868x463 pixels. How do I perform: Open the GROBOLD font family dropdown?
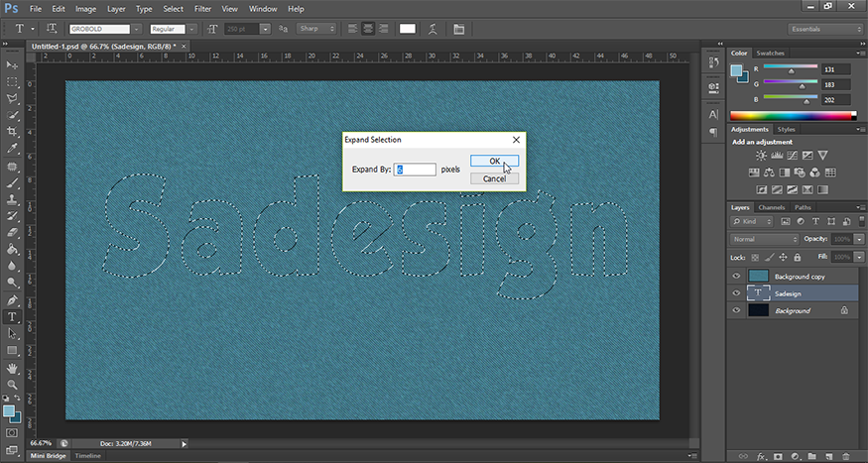tap(137, 29)
